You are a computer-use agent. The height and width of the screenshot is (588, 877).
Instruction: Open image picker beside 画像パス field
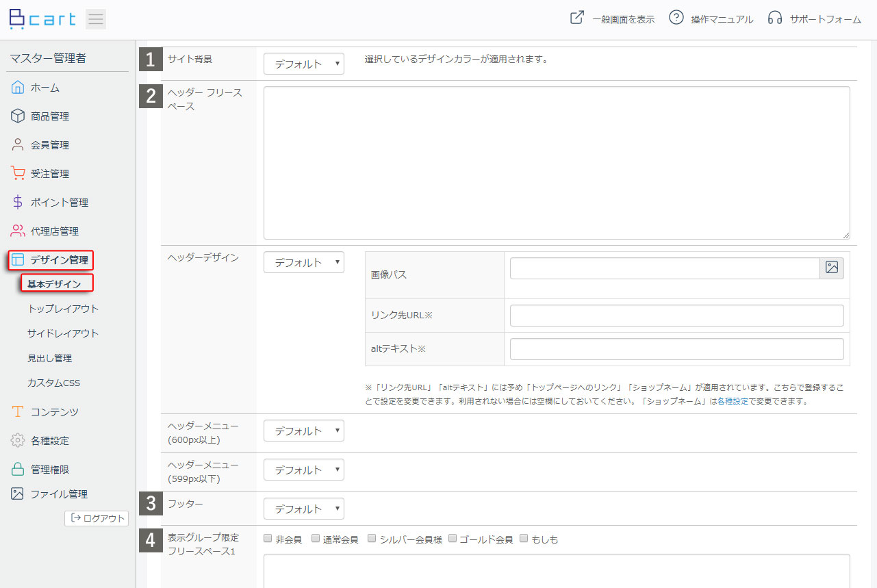coord(832,268)
